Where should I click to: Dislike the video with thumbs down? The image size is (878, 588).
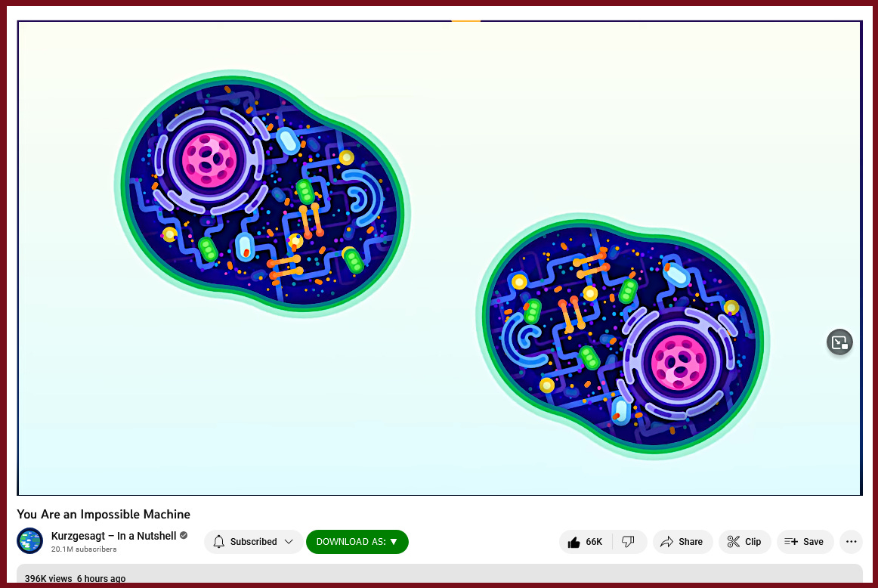click(628, 542)
